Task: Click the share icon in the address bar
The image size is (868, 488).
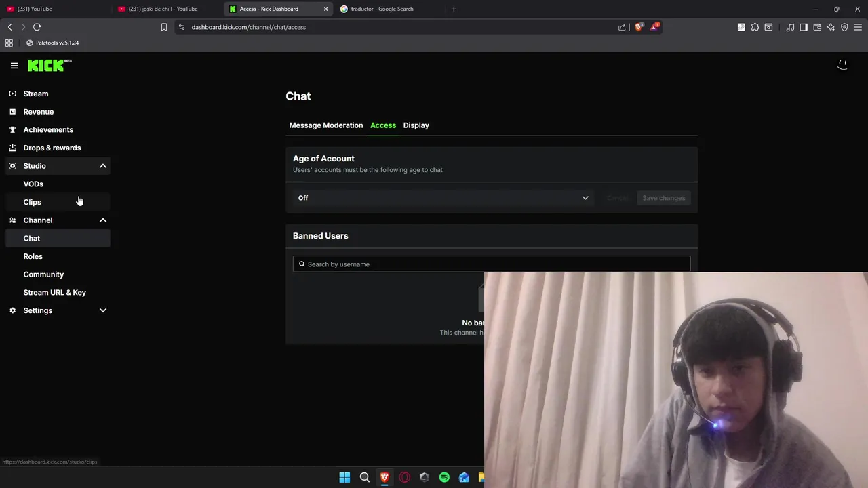Action: [622, 27]
